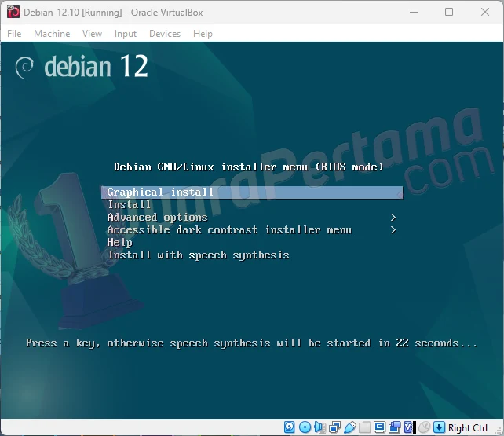504x436 pixels.
Task: Click the keyboard capture arrow icon
Action: (x=439, y=427)
